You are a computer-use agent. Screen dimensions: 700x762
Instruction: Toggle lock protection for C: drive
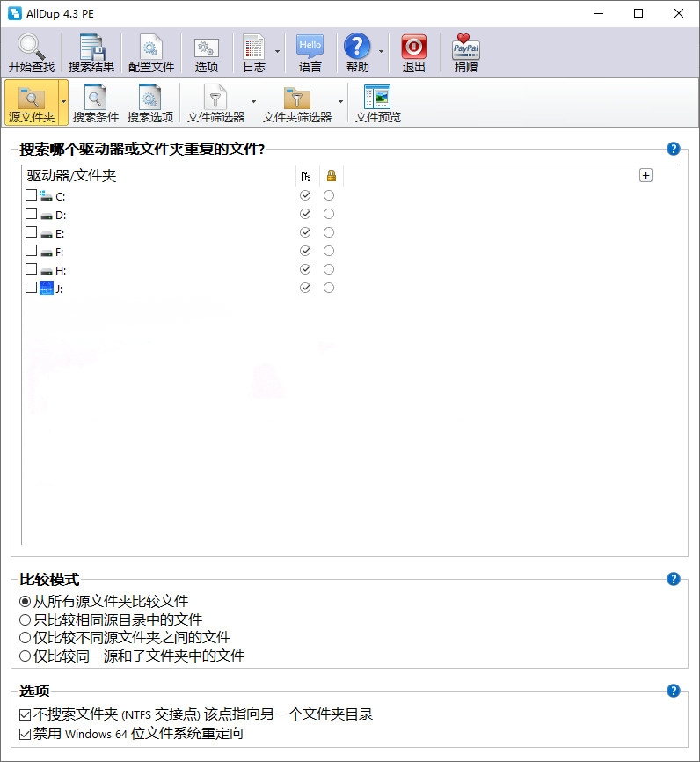pyautogui.click(x=329, y=195)
